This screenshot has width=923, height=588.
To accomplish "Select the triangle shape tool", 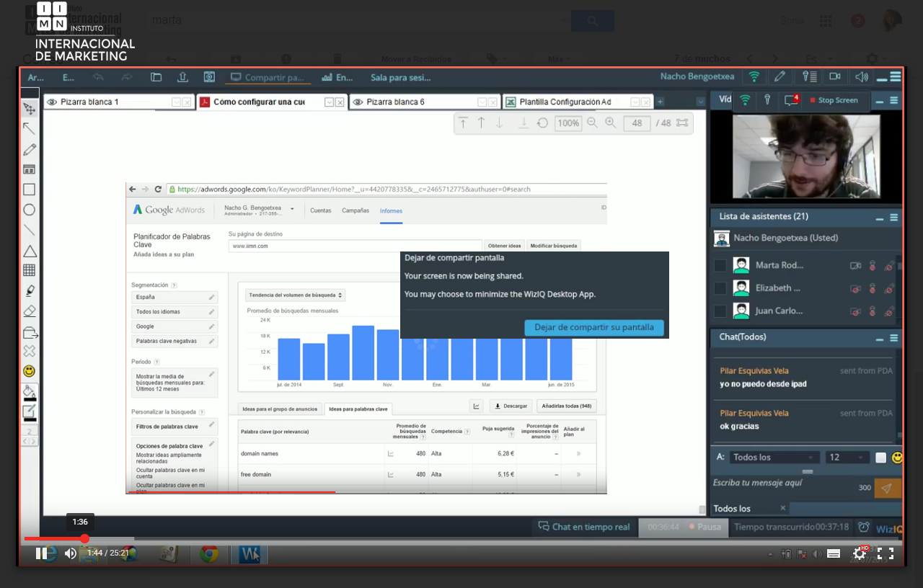I will click(30, 251).
